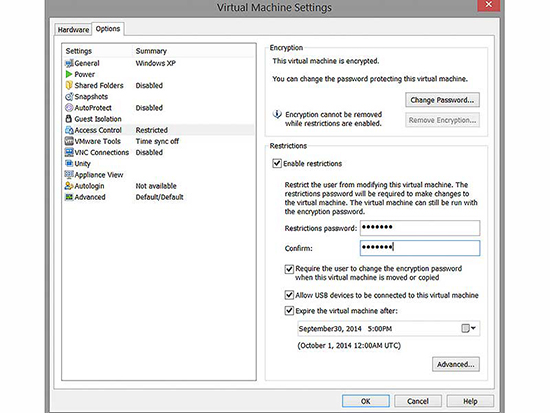Select the VMware Tools row label
This screenshot has height=413, width=550.
tap(98, 141)
